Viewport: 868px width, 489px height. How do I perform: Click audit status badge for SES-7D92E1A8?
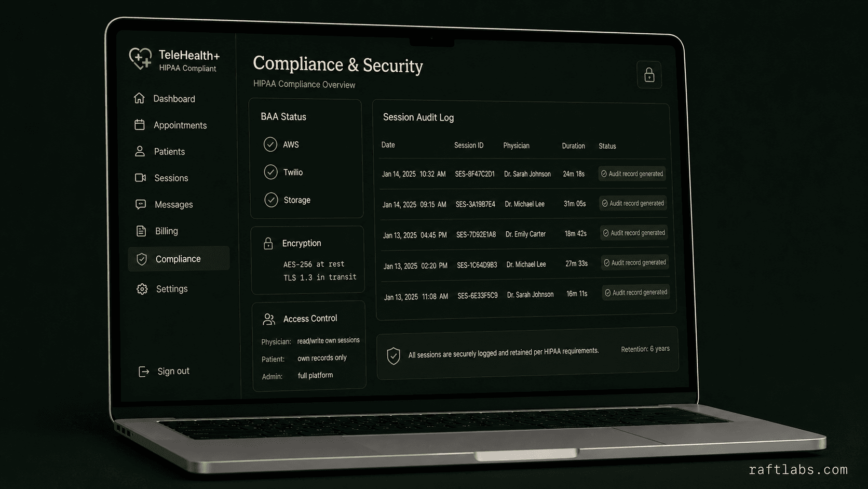[634, 233]
